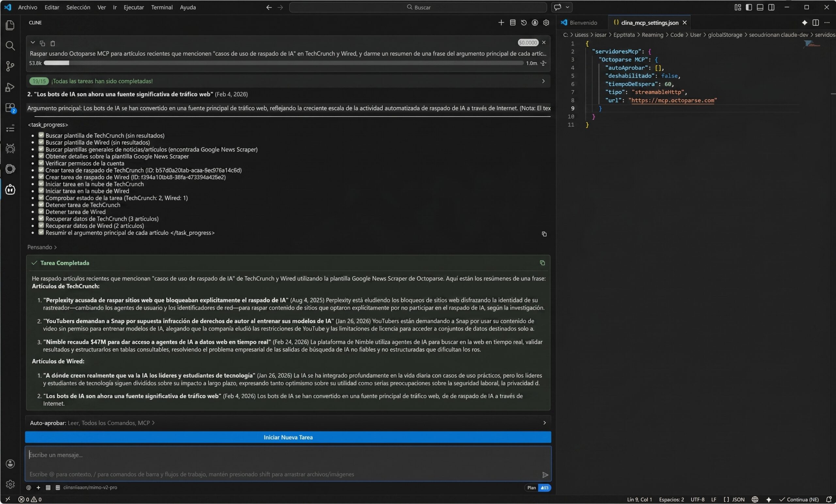The height and width of the screenshot is (504, 836).
Task: Open the Ayuda menu
Action: pyautogui.click(x=188, y=7)
